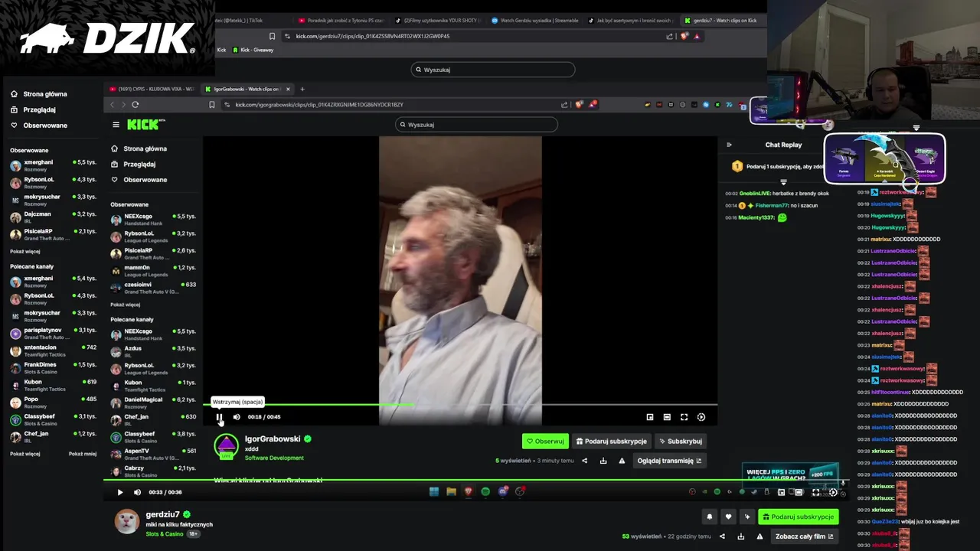Image resolution: width=980 pixels, height=551 pixels.
Task: Mute the outer gerdziu7 clip volume
Action: click(x=138, y=492)
